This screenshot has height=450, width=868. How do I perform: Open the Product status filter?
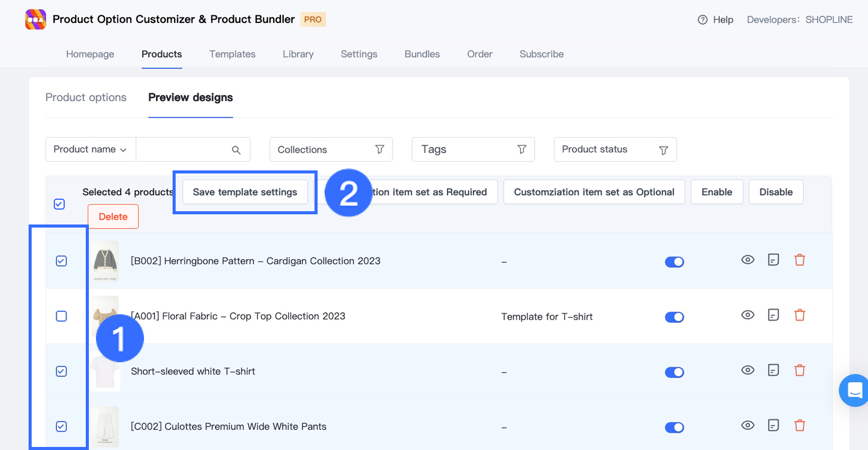(615, 149)
